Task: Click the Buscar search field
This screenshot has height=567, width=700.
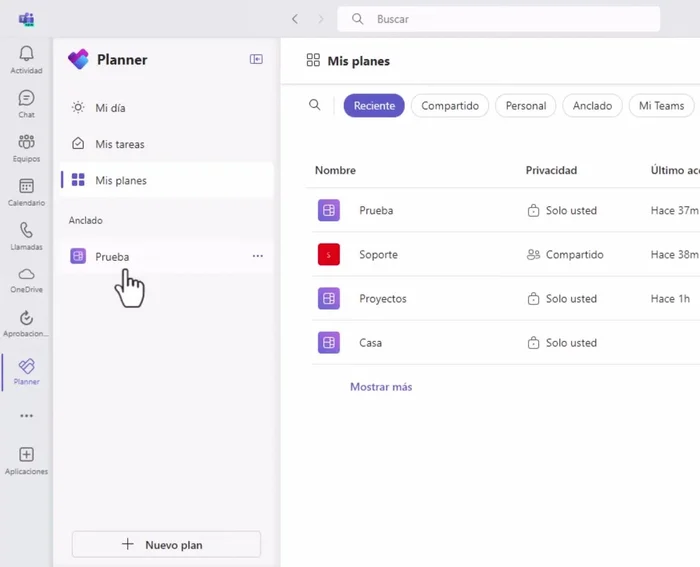Action: coord(499,19)
